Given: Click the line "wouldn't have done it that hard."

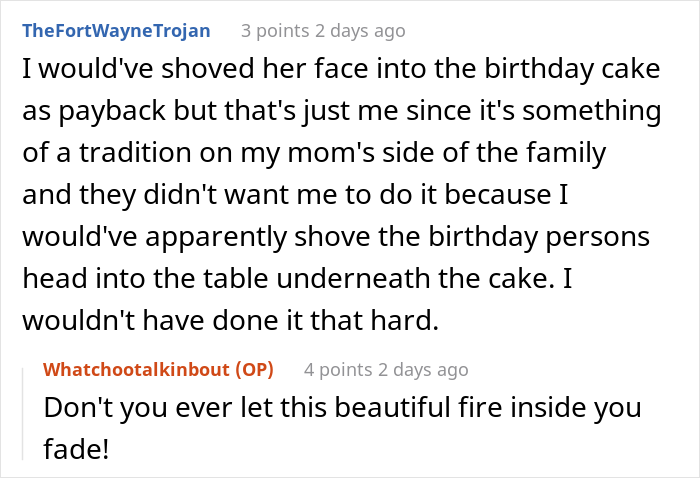Looking at the screenshot, I should (x=230, y=324).
